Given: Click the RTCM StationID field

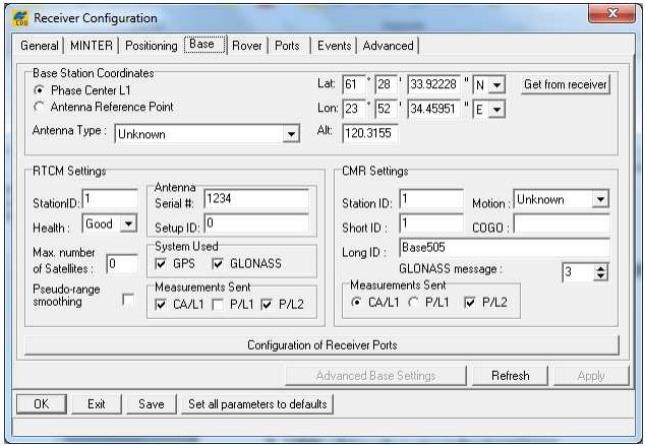Looking at the screenshot, I should [x=110, y=199].
